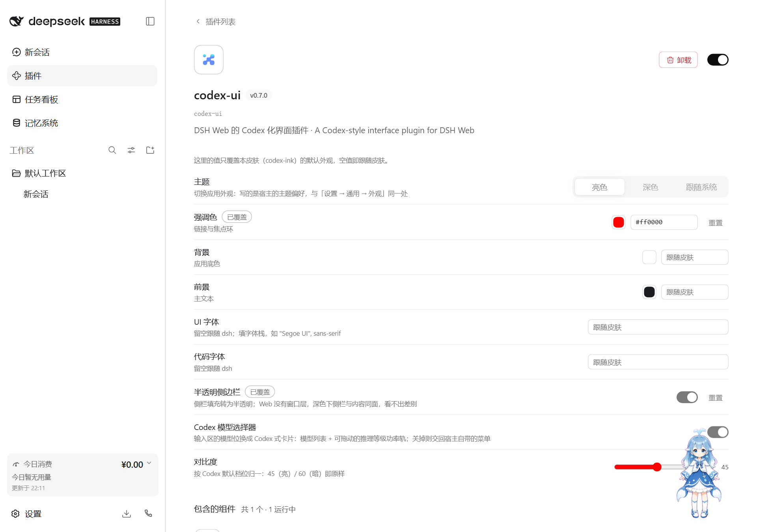Image resolution: width=757 pixels, height=532 pixels.
Task: Click the codex-ui plugin logo icon
Action: pyautogui.click(x=209, y=60)
